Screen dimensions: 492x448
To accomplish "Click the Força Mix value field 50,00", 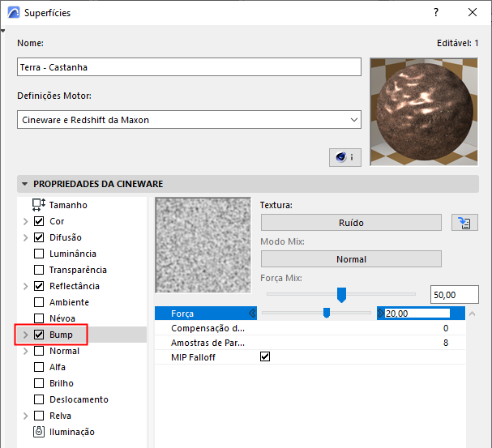I will pyautogui.click(x=455, y=294).
